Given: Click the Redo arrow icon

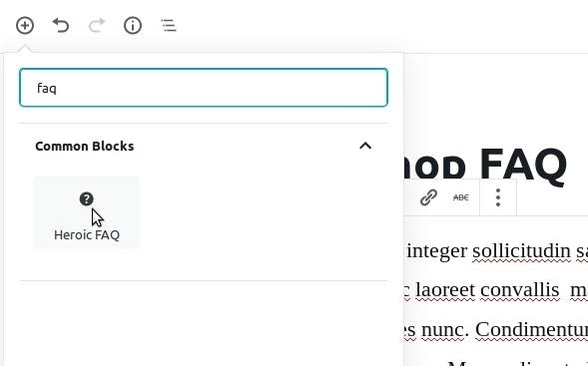Looking at the screenshot, I should pos(97,26).
